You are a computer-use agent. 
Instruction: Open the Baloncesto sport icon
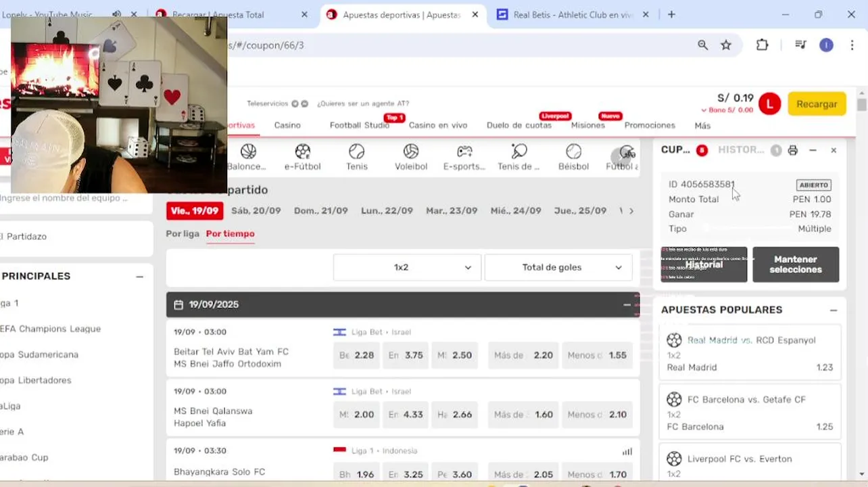click(x=247, y=152)
